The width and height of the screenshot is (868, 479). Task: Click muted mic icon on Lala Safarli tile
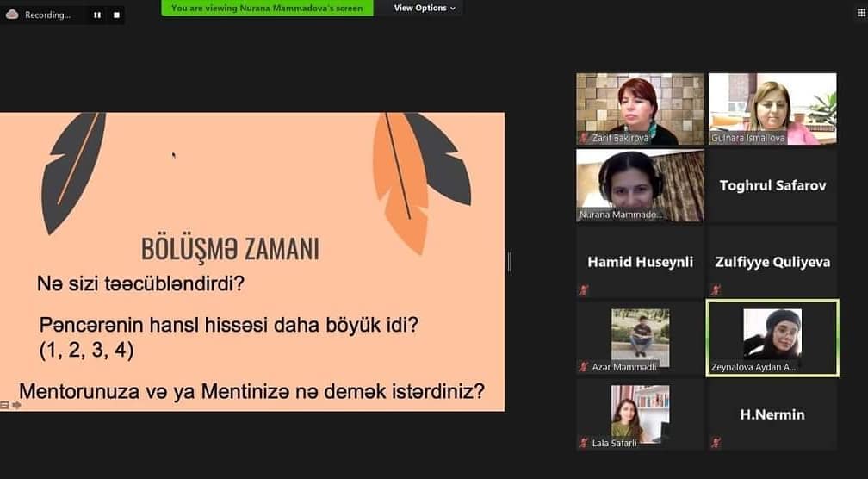[x=584, y=443]
